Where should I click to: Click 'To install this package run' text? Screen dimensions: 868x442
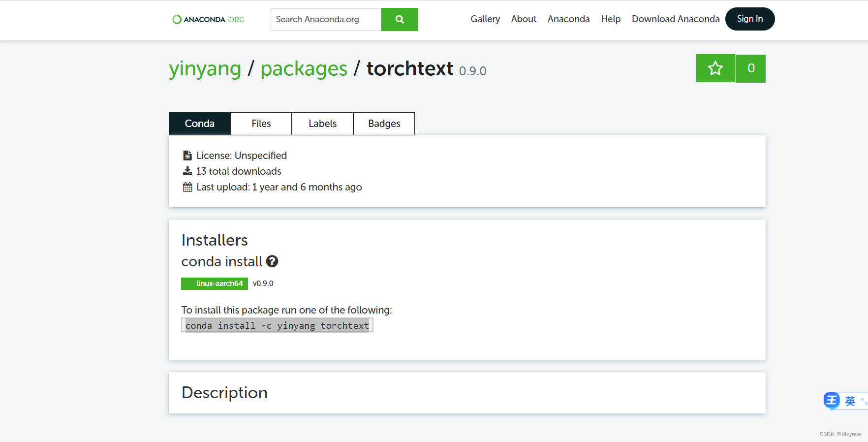click(x=286, y=310)
